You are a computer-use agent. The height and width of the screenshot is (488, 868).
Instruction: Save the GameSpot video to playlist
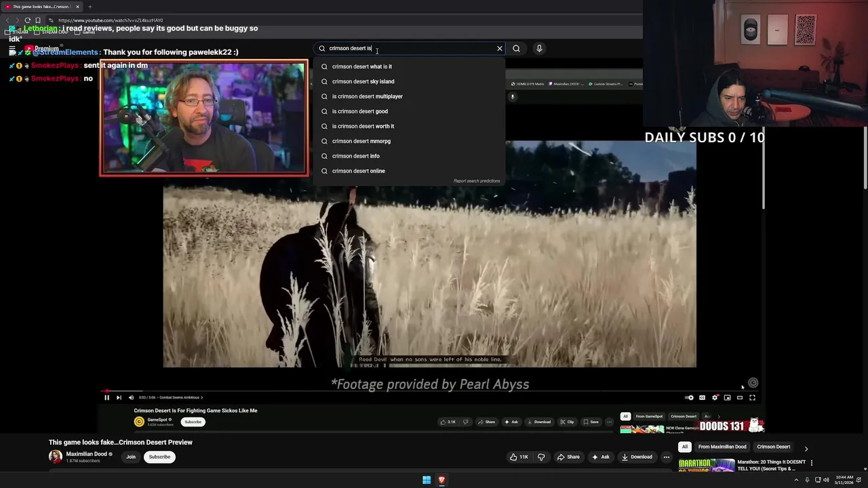pyautogui.click(x=591, y=422)
